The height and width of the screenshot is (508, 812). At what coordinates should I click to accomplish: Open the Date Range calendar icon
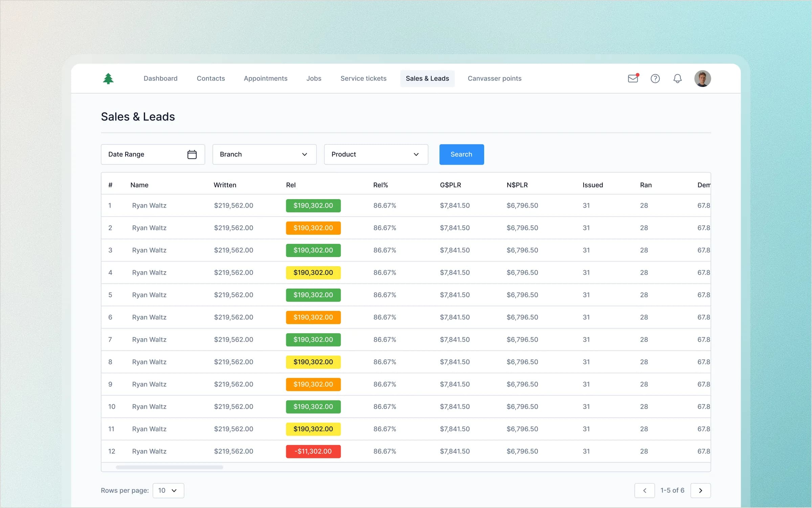192,154
